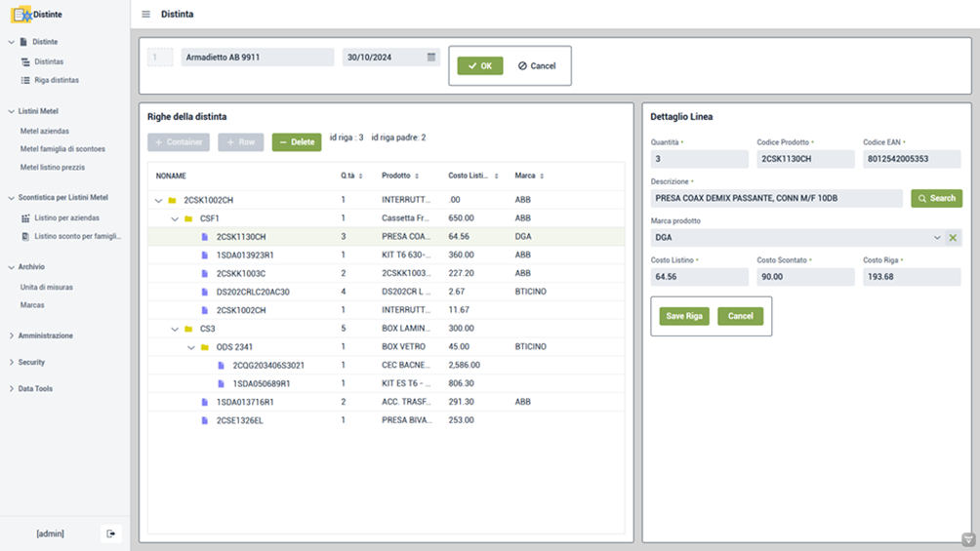Click the folder icon of 2CSK1002CH root row
The height and width of the screenshot is (551, 980).
(172, 201)
